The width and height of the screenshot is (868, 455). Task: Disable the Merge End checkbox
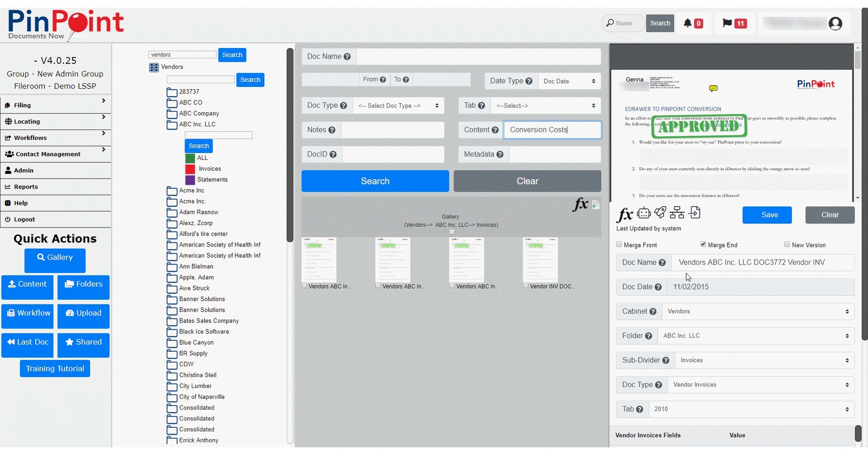pyautogui.click(x=703, y=244)
